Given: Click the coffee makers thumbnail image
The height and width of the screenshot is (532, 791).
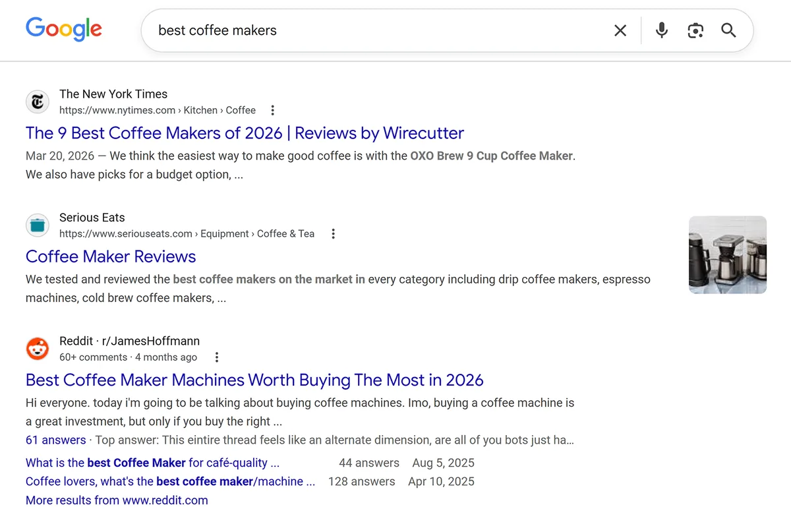Looking at the screenshot, I should click(x=728, y=254).
